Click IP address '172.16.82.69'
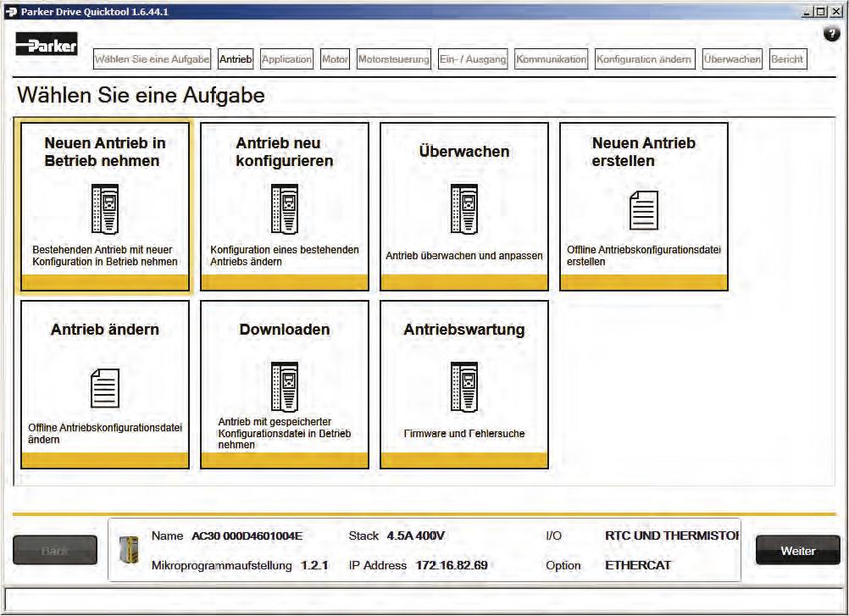Viewport: 849px width, 616px height. pyautogui.click(x=452, y=566)
